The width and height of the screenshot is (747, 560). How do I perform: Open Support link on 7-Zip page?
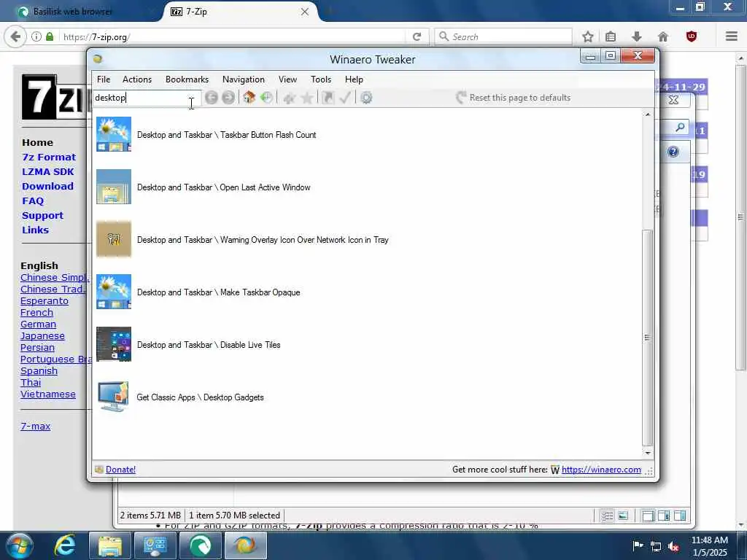tap(42, 216)
